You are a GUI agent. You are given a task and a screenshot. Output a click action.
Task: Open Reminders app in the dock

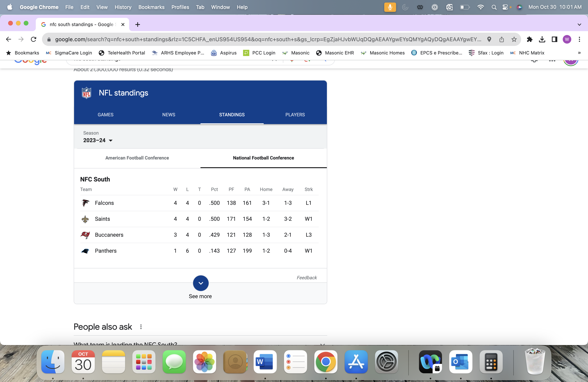click(296, 362)
